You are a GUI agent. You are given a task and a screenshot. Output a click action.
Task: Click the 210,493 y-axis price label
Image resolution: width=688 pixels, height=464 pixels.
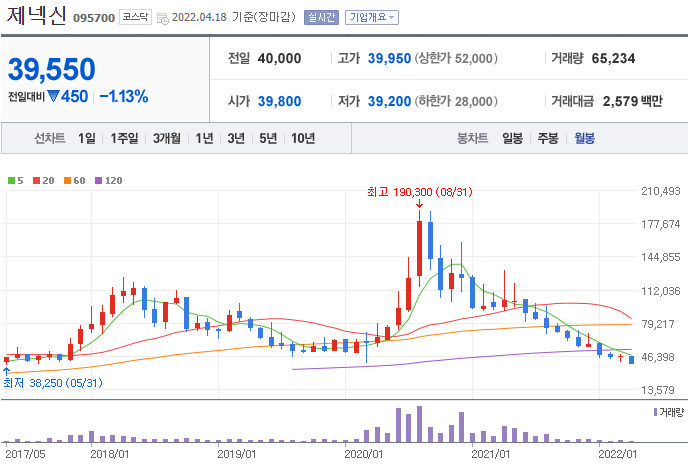point(661,191)
